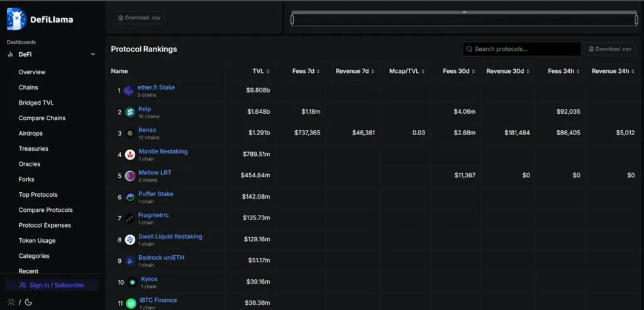Click the Fragmetric protocol icon
This screenshot has width=644, height=310.
click(x=130, y=218)
